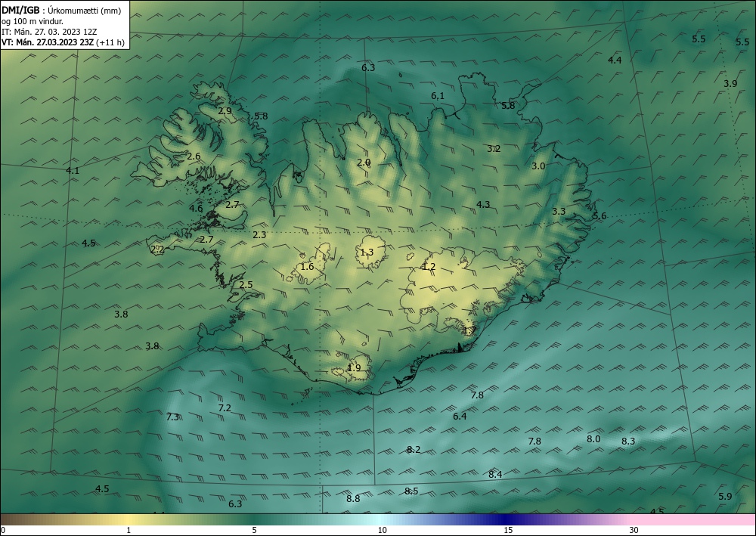Click the 8.5 value on the map
Image resolution: width=756 pixels, height=536 pixels.
pos(411,491)
